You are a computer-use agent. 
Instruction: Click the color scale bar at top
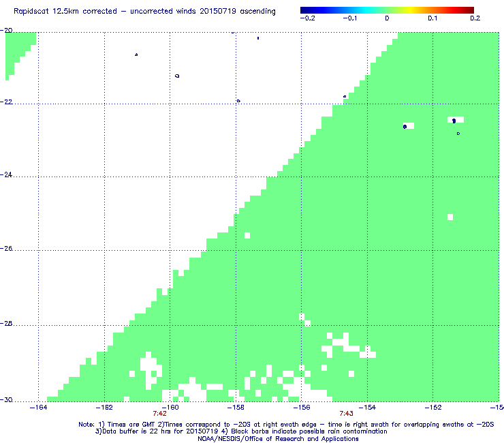(387, 10)
